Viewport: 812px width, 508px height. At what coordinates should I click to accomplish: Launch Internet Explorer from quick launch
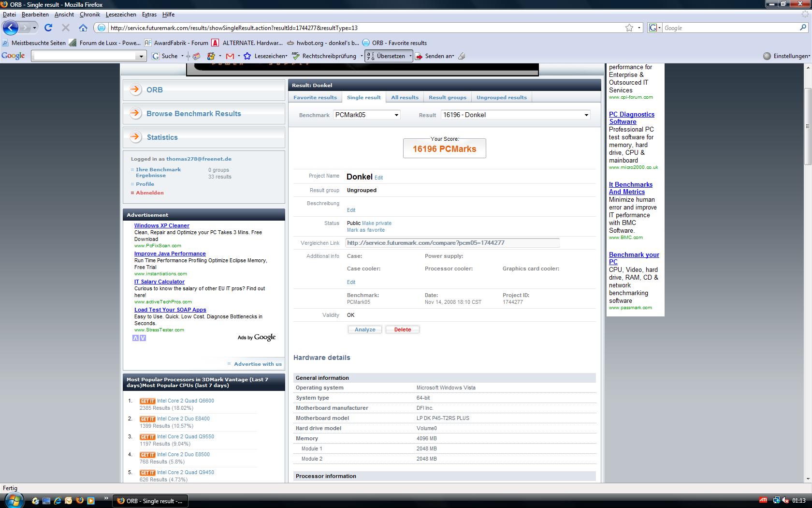coord(57,501)
